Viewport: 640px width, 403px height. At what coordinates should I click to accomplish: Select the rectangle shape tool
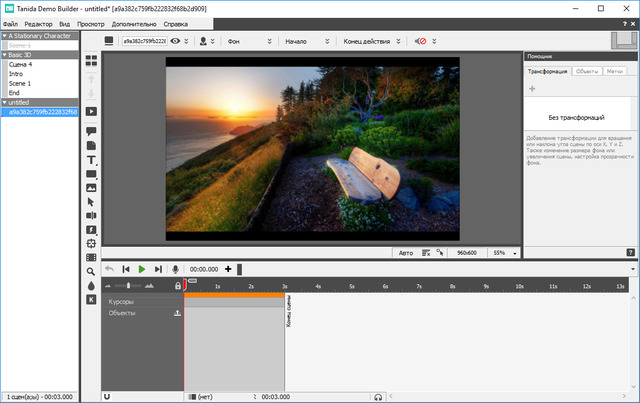tap(91, 174)
